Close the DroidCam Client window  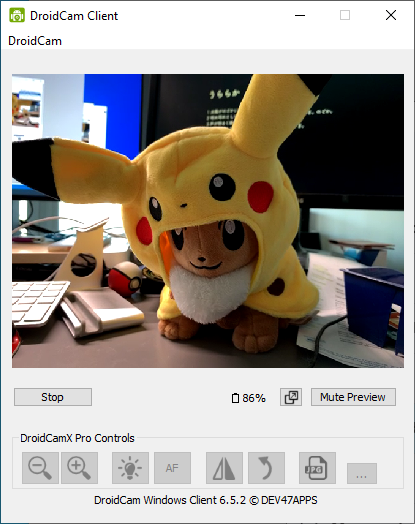(391, 15)
